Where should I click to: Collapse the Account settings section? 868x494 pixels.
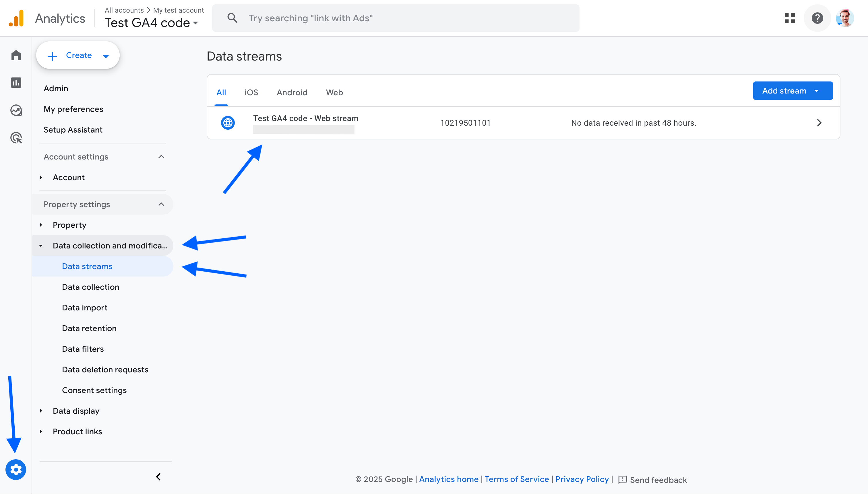[161, 156]
